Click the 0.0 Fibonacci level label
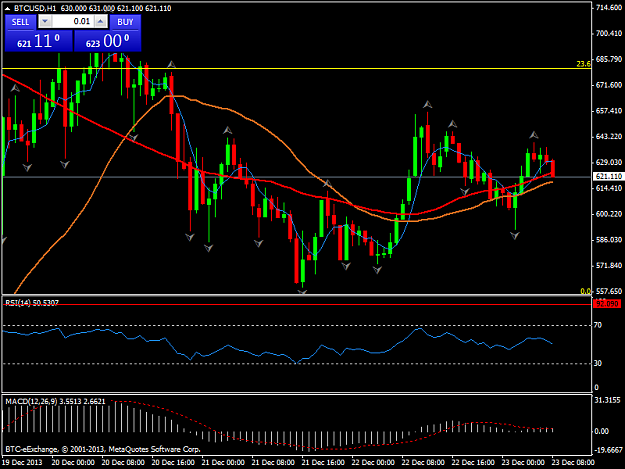 click(x=586, y=291)
